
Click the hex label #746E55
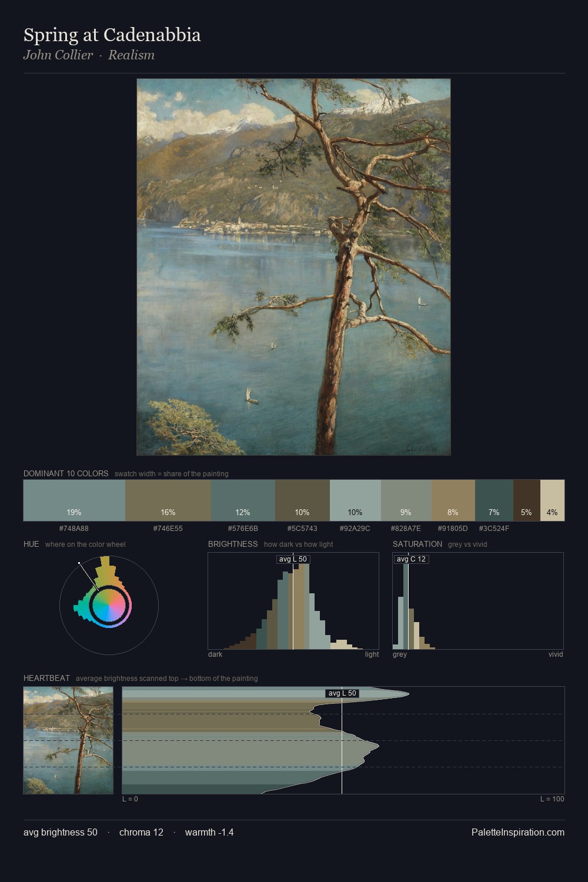(168, 529)
